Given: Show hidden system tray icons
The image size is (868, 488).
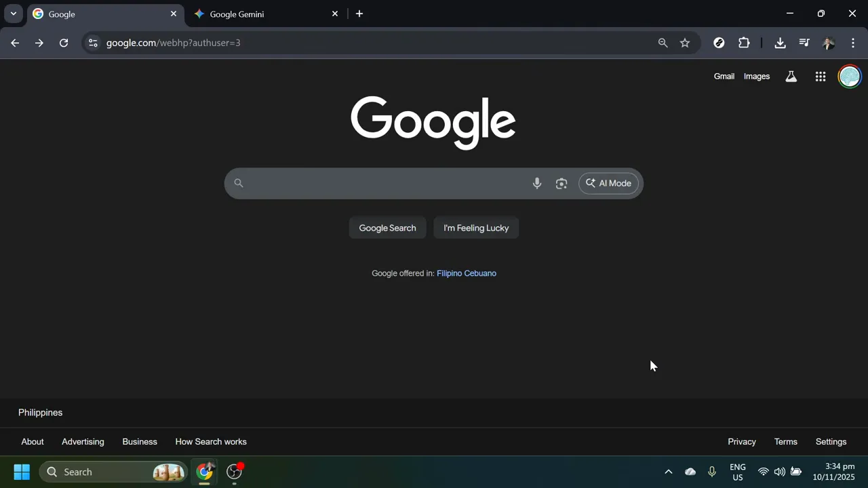Looking at the screenshot, I should click(x=668, y=472).
